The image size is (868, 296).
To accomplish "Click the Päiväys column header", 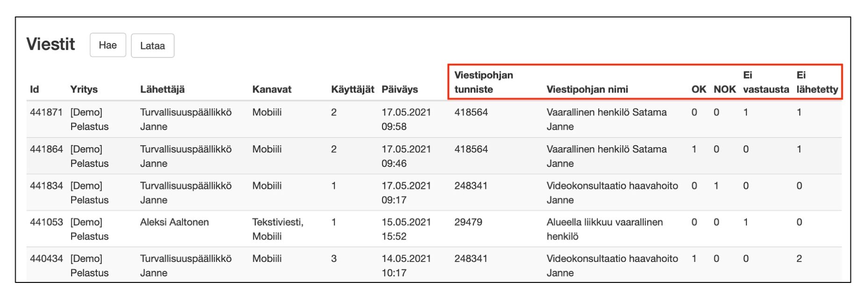I will pos(399,89).
